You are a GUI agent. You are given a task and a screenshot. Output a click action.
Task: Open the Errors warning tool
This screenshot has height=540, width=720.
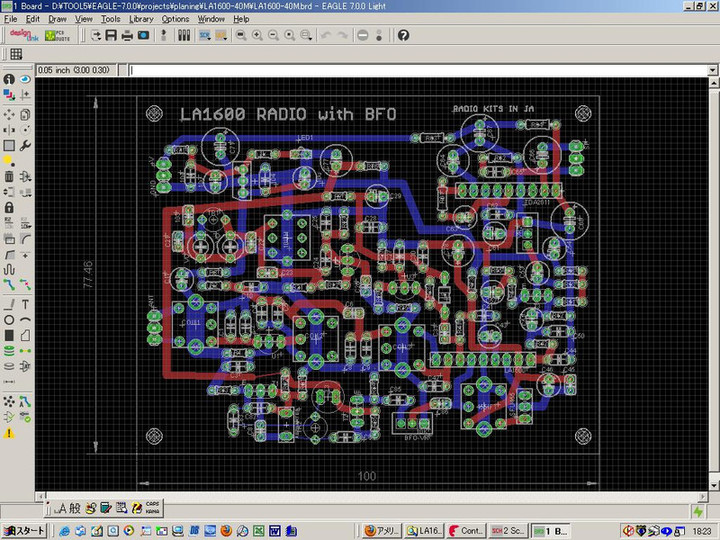[x=9, y=432]
